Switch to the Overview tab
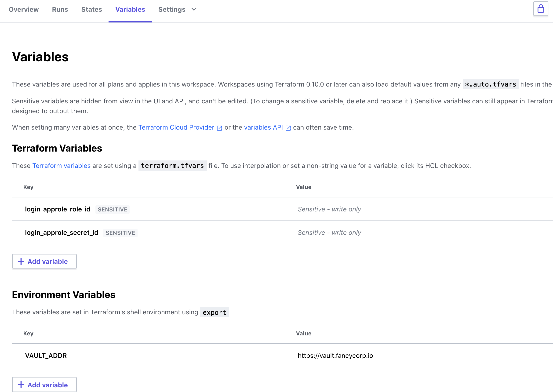The width and height of the screenshot is (553, 392). 23,9
